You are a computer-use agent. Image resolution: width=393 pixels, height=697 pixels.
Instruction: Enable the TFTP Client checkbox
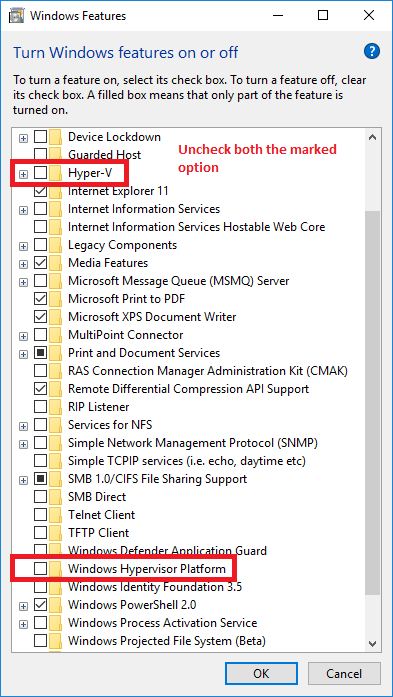click(x=40, y=533)
